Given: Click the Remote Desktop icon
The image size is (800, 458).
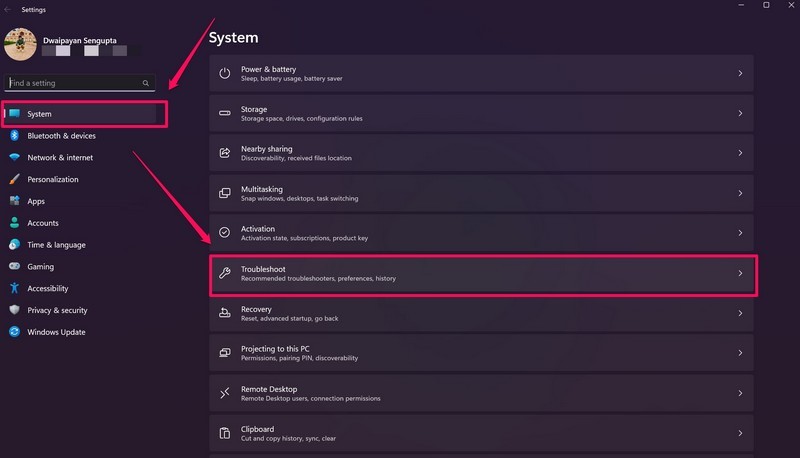Looking at the screenshot, I should coord(224,393).
